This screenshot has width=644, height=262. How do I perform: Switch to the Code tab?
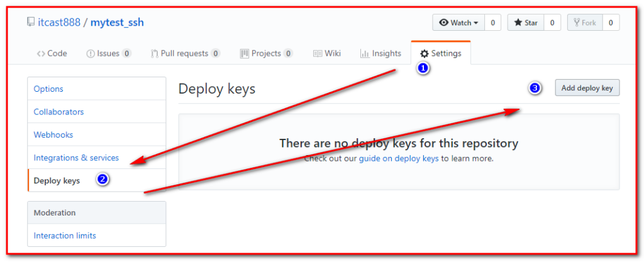click(52, 53)
